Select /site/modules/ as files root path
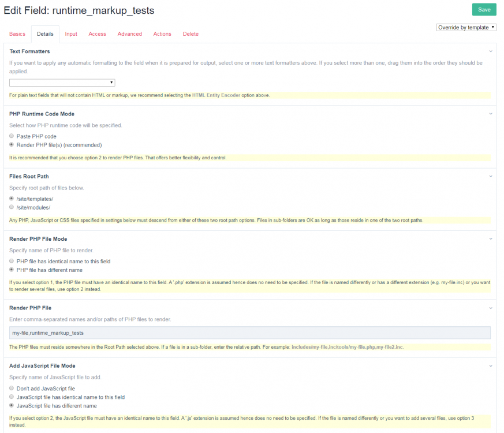The width and height of the screenshot is (504, 433). (x=12, y=207)
